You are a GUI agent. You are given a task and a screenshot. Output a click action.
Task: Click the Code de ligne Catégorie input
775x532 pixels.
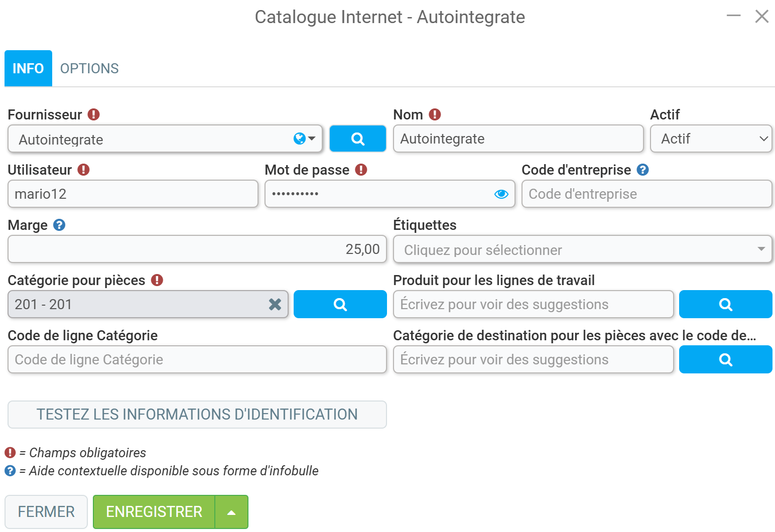pos(197,359)
